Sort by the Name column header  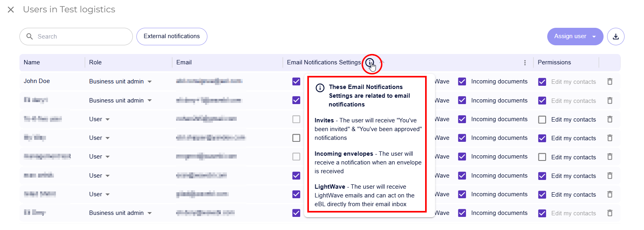pos(32,62)
